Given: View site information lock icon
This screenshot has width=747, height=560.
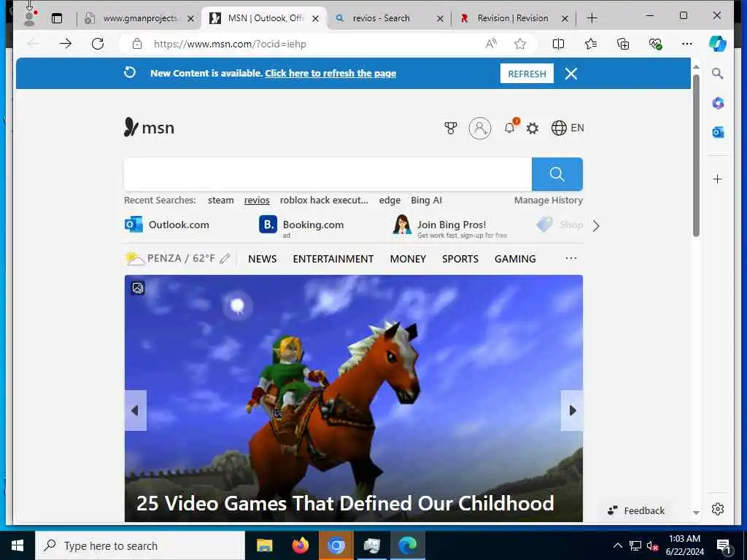Looking at the screenshot, I should pos(137,44).
